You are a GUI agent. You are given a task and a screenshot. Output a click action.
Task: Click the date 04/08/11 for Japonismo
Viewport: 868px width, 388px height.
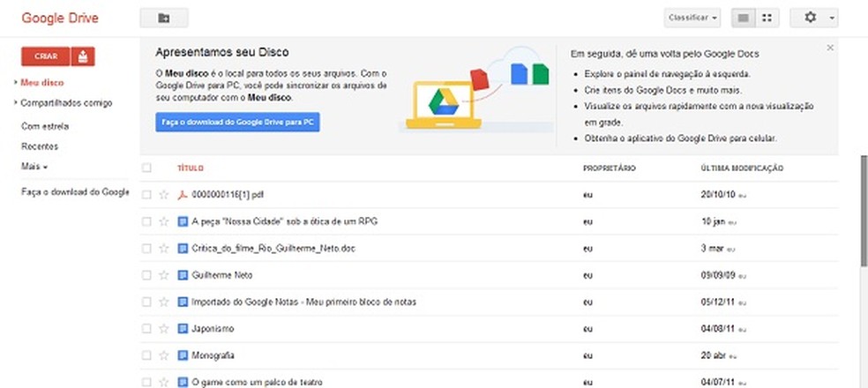pos(717,329)
